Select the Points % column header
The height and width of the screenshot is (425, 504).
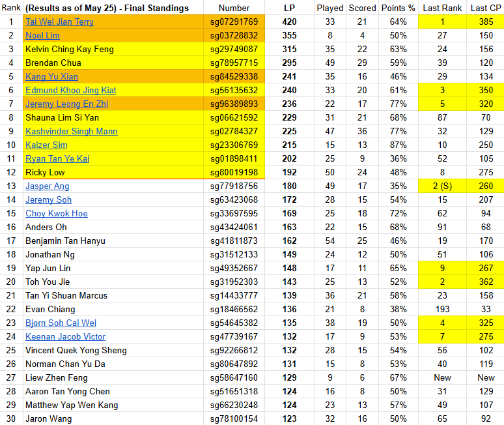point(399,8)
